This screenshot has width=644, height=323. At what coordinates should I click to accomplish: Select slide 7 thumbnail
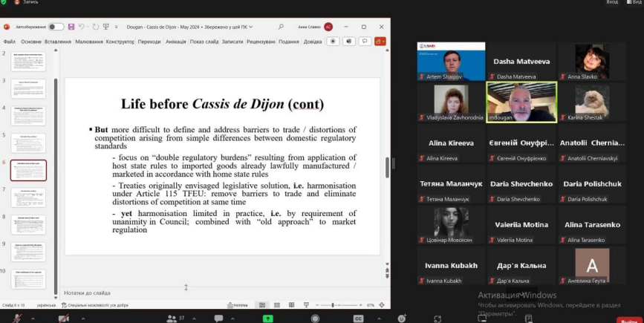click(28, 198)
